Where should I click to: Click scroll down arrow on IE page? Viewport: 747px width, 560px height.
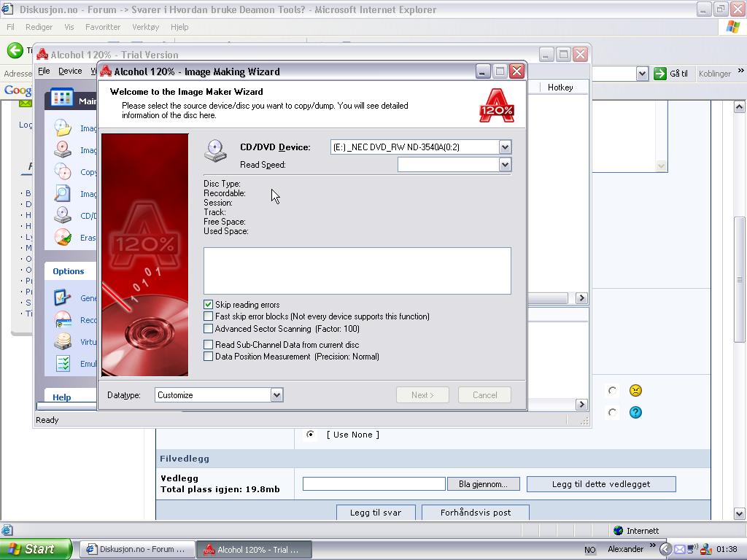(740, 513)
